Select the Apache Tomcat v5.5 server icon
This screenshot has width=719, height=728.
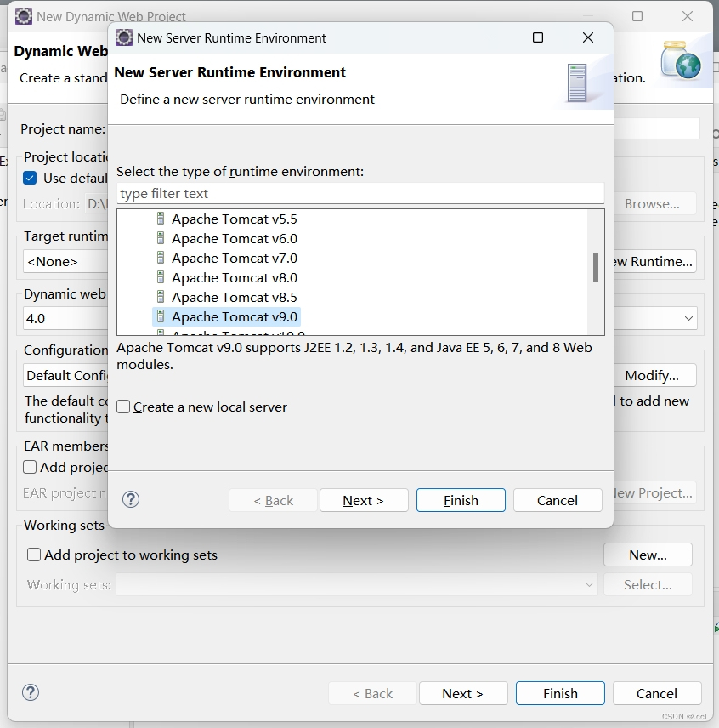(161, 219)
